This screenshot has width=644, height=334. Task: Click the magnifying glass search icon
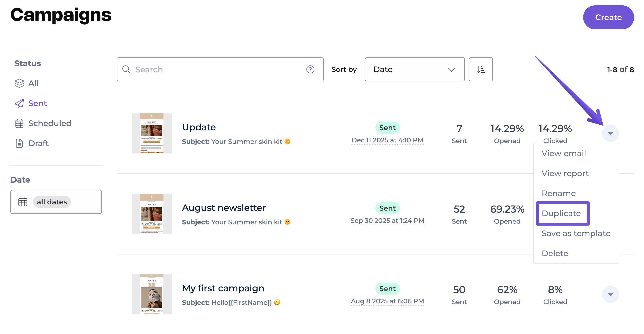(x=126, y=69)
